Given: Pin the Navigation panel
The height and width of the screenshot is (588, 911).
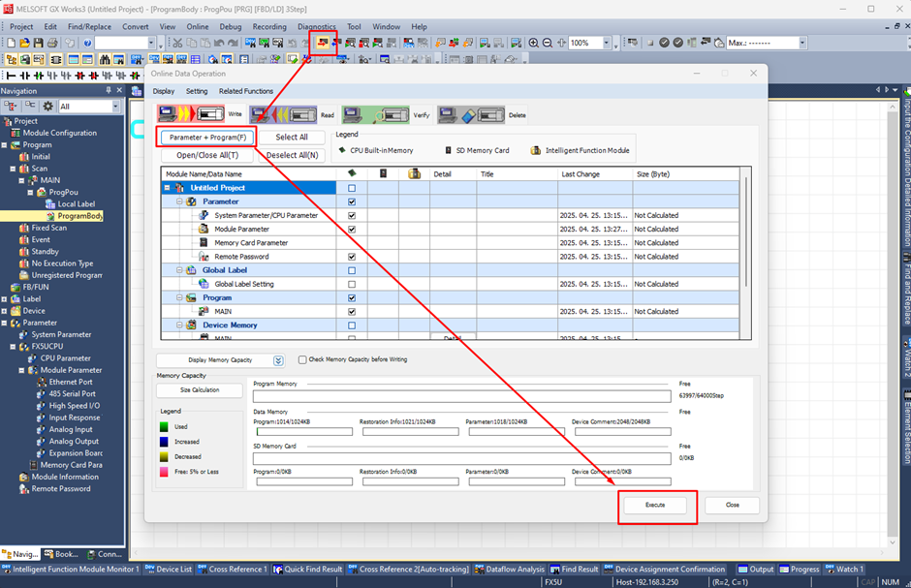Looking at the screenshot, I should point(109,90).
